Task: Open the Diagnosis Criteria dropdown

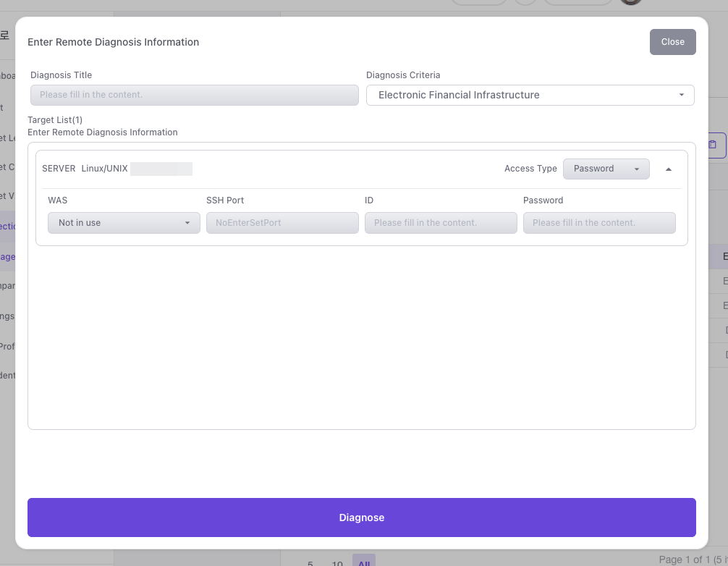Action: pyautogui.click(x=530, y=96)
